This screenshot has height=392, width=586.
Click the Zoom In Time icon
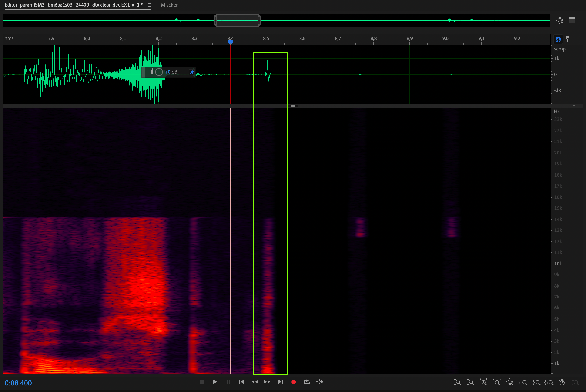click(x=483, y=382)
